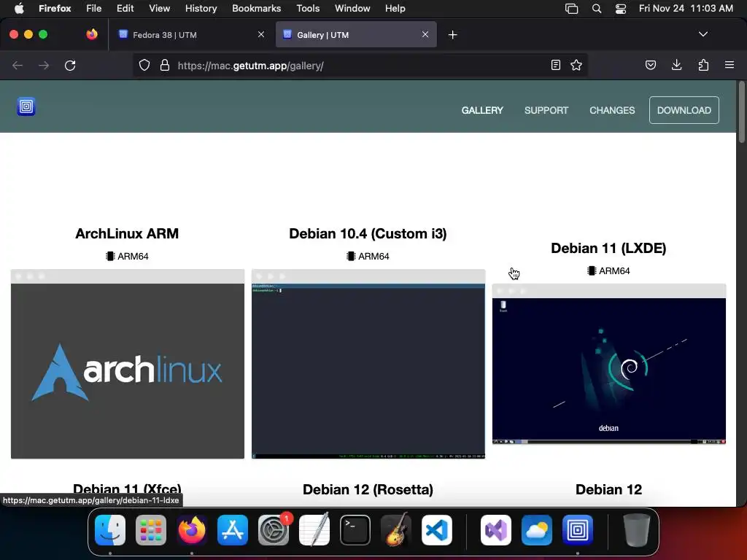Open Terminal from the Dock
Image resolution: width=747 pixels, height=560 pixels.
[x=355, y=530]
